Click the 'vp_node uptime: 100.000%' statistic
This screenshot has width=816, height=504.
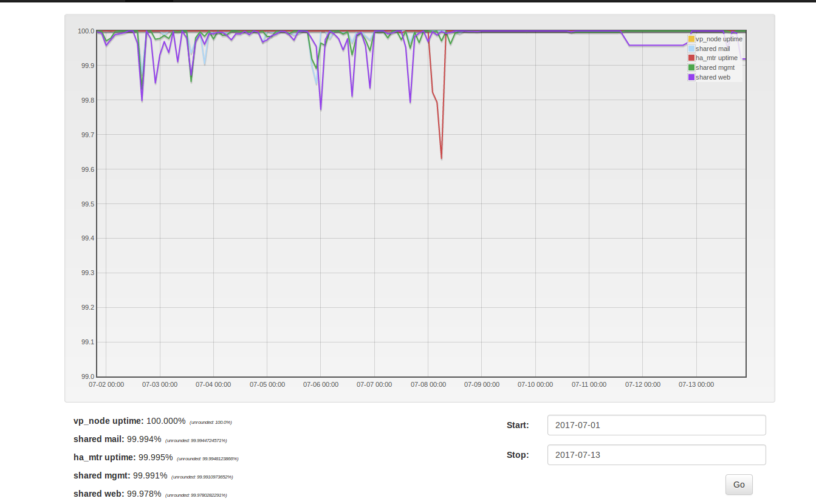[x=129, y=421]
